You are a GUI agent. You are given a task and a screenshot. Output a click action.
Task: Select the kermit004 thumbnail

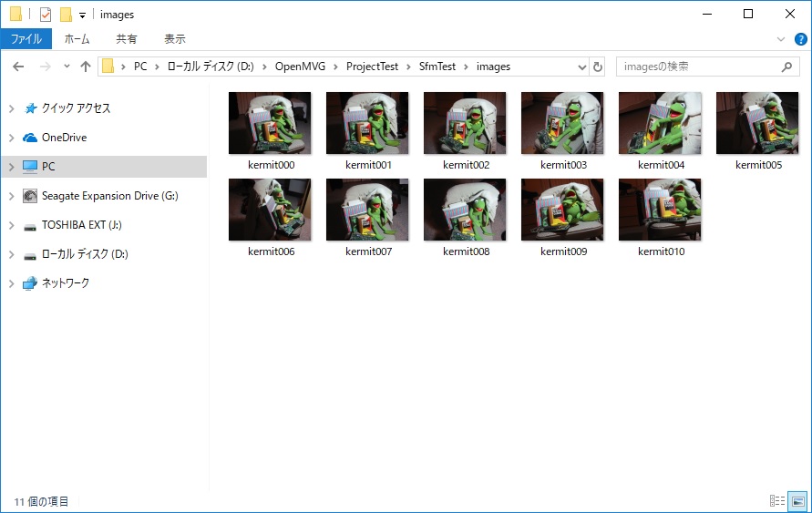pyautogui.click(x=660, y=123)
